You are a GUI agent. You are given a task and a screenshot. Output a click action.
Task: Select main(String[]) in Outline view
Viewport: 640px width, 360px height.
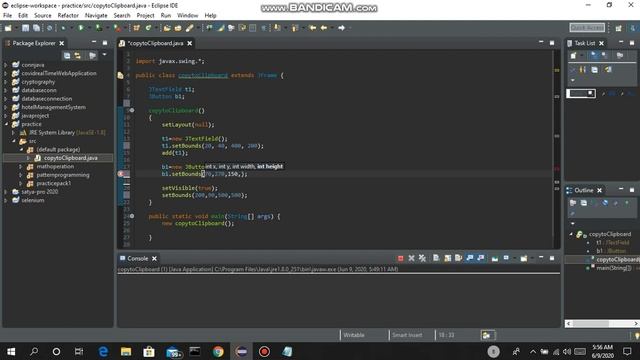click(x=613, y=268)
